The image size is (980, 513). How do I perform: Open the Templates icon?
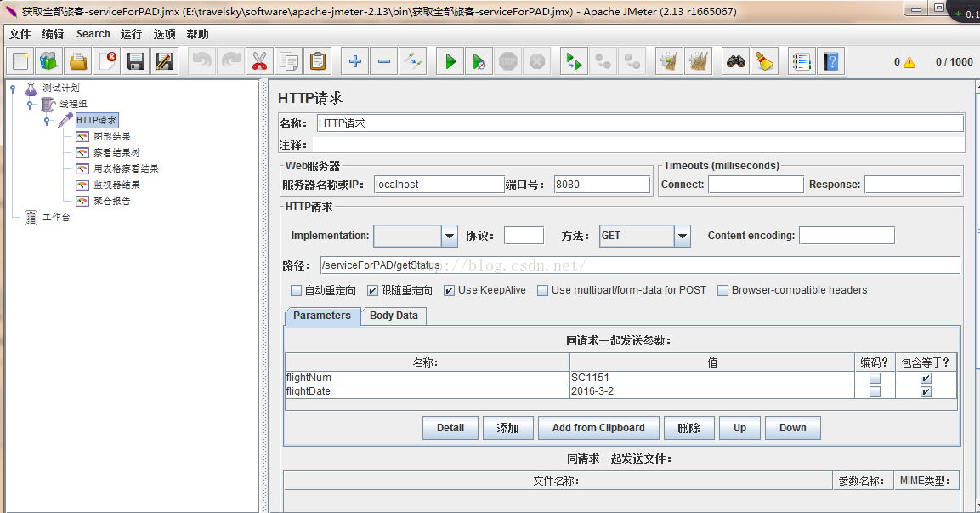(49, 61)
